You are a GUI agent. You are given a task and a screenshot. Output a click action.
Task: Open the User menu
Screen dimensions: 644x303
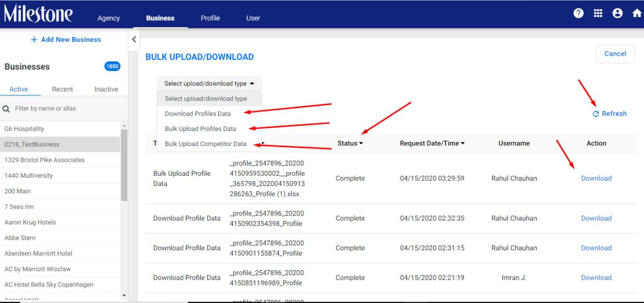coord(253,18)
